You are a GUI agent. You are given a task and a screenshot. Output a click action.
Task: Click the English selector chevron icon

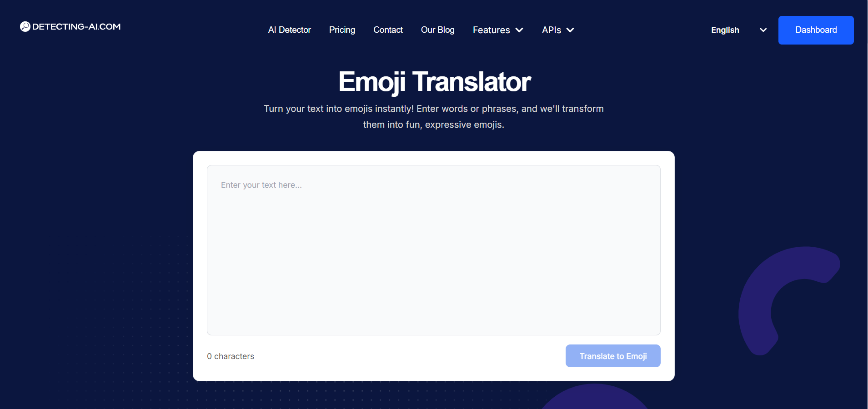[x=763, y=30]
